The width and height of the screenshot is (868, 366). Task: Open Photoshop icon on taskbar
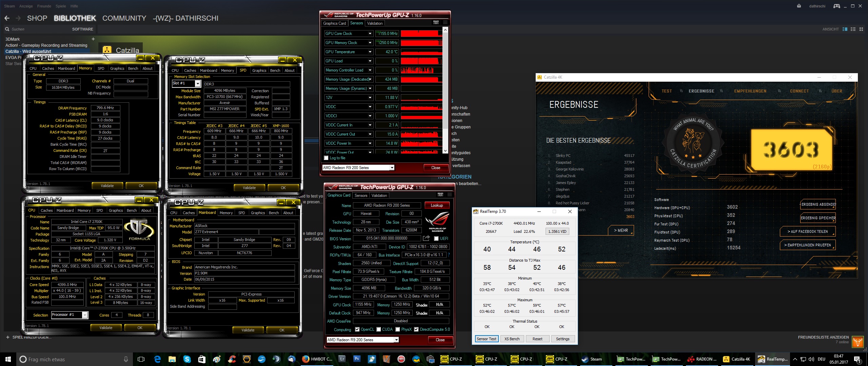[357, 359]
